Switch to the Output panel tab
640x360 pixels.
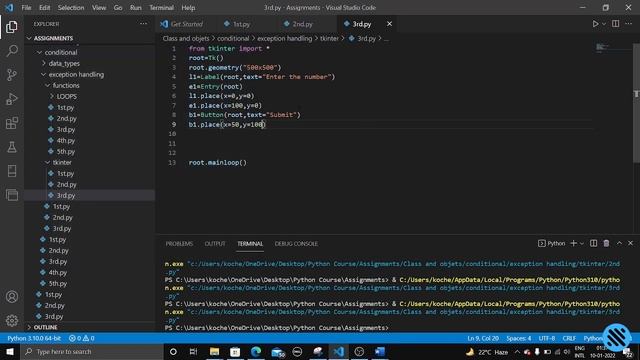[215, 244]
